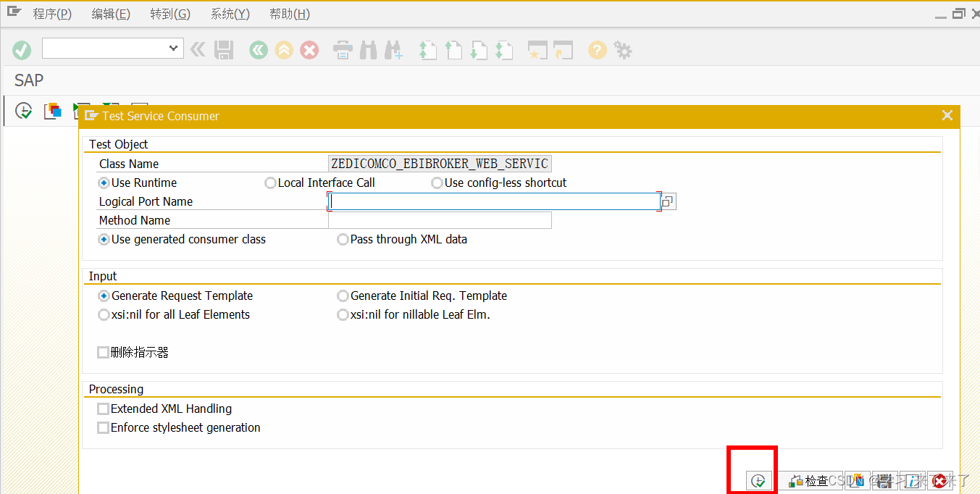Click the Back green arrow navigation control

pos(259,50)
